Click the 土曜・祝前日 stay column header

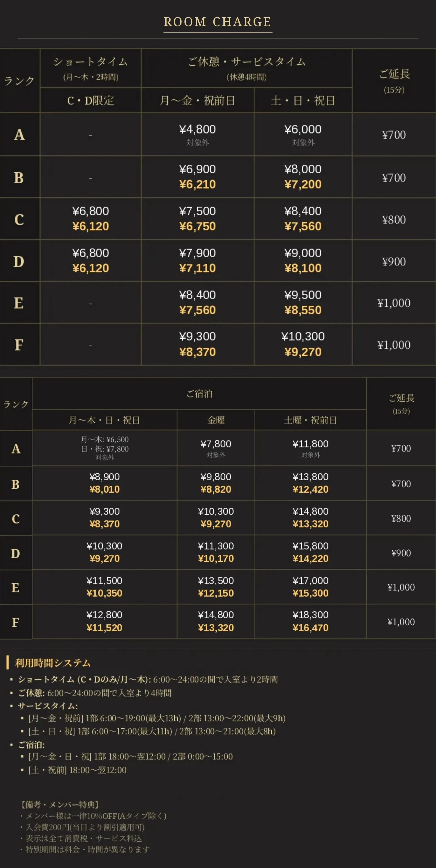pos(310,420)
